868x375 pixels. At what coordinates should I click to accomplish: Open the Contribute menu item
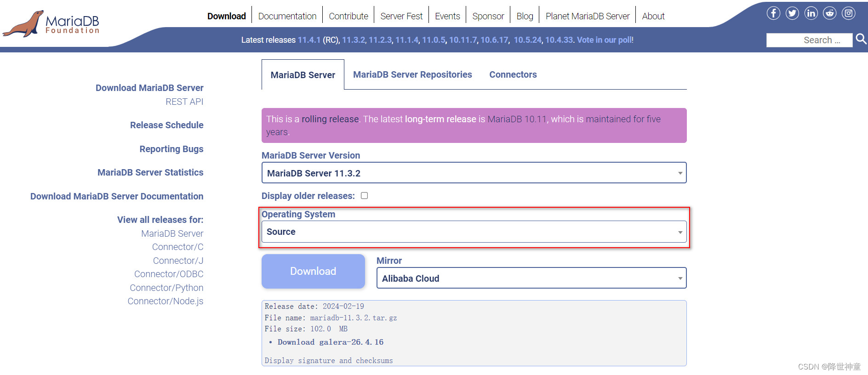348,16
